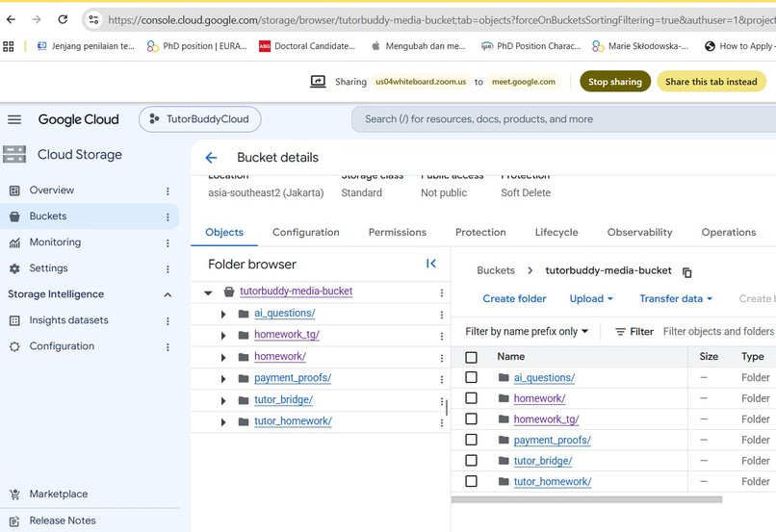Open the Upload dropdown
Screen dimensions: 776x532
(591, 298)
